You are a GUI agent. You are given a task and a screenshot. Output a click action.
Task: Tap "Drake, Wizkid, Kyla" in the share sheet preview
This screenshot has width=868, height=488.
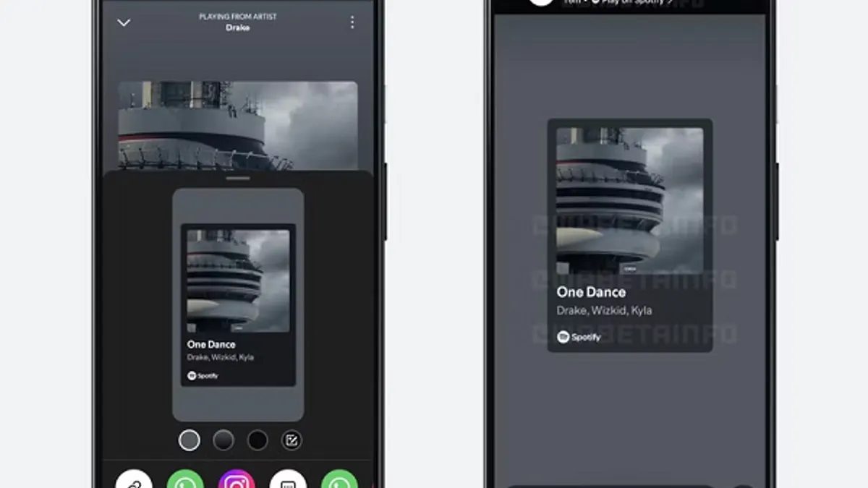(x=221, y=357)
